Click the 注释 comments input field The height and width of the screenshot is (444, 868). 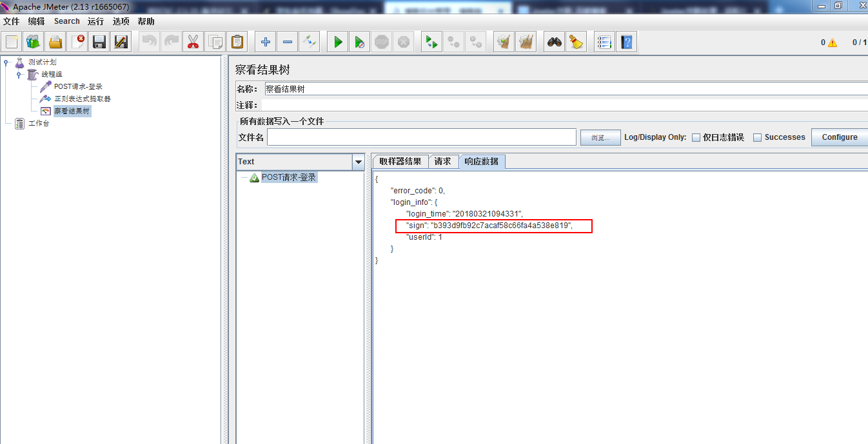point(566,105)
